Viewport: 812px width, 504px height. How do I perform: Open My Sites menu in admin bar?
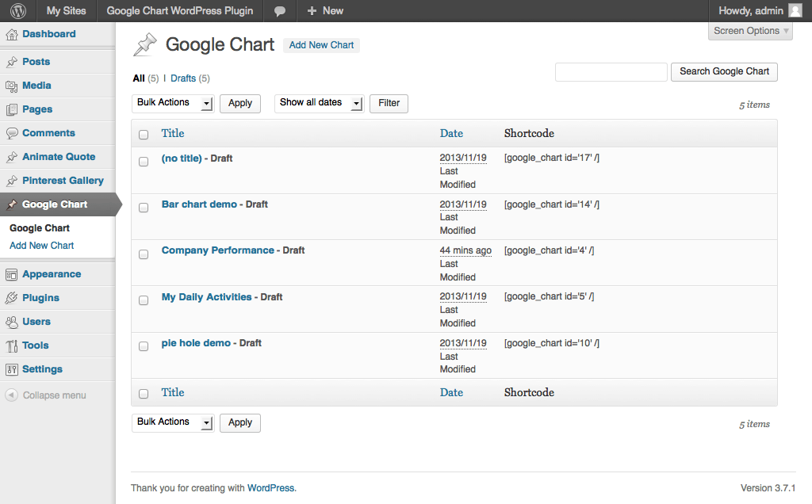tap(66, 11)
